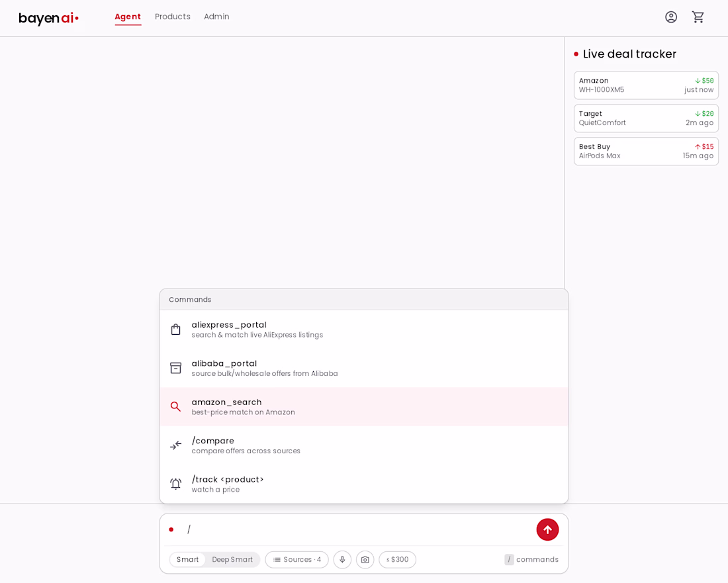Image resolution: width=728 pixels, height=583 pixels.
Task: Open the Sources · 4 selector
Action: point(296,559)
